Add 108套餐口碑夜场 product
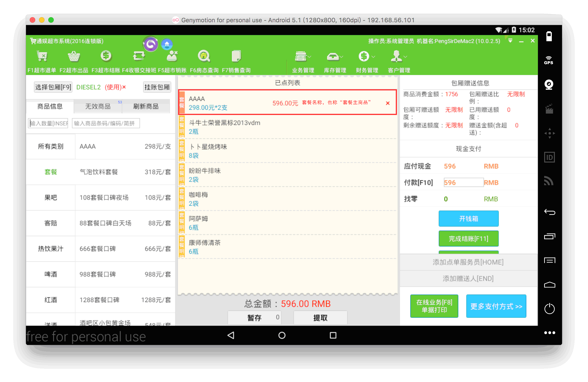 click(x=125, y=197)
